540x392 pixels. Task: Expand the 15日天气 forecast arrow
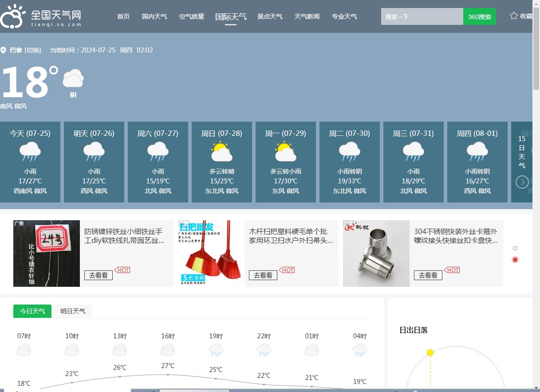coord(522,182)
